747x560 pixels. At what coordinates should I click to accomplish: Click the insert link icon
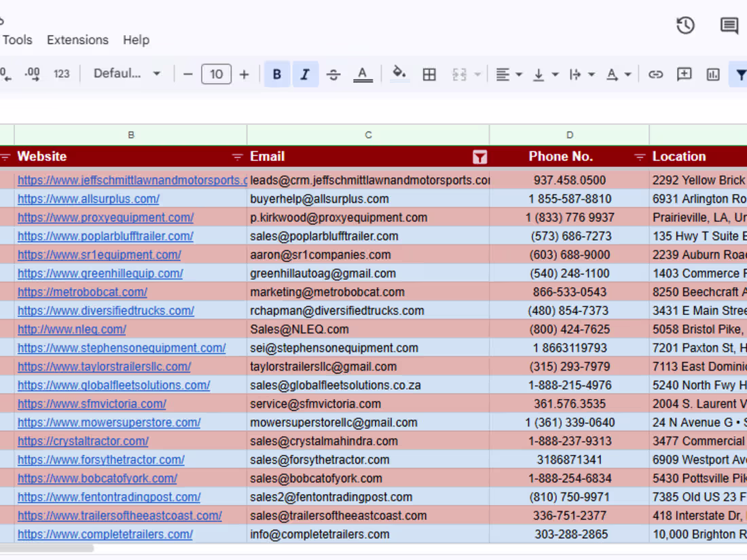click(x=655, y=74)
